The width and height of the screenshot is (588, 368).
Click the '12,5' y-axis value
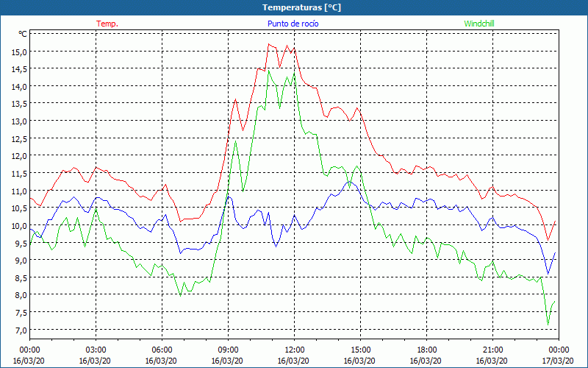(20, 139)
